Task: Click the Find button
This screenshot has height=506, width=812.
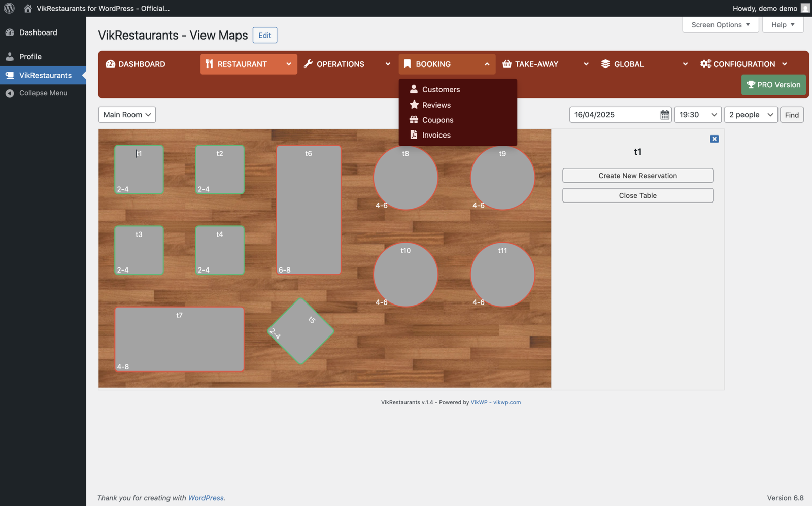Action: coord(792,115)
